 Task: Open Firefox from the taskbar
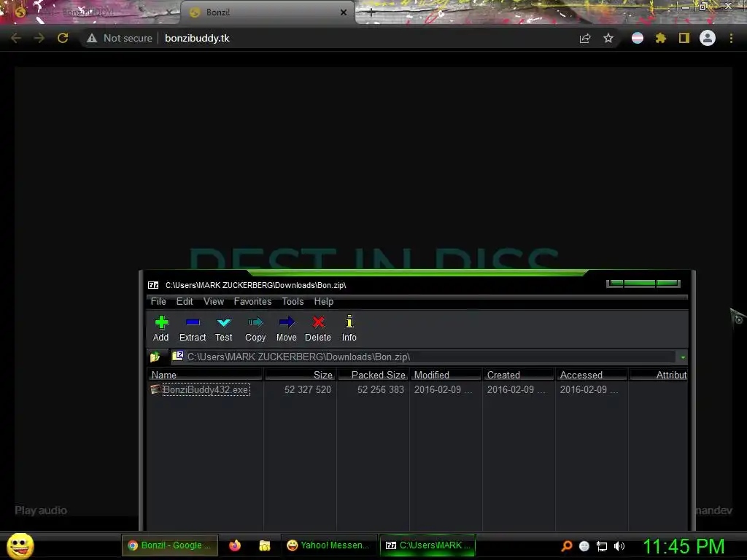(x=235, y=545)
